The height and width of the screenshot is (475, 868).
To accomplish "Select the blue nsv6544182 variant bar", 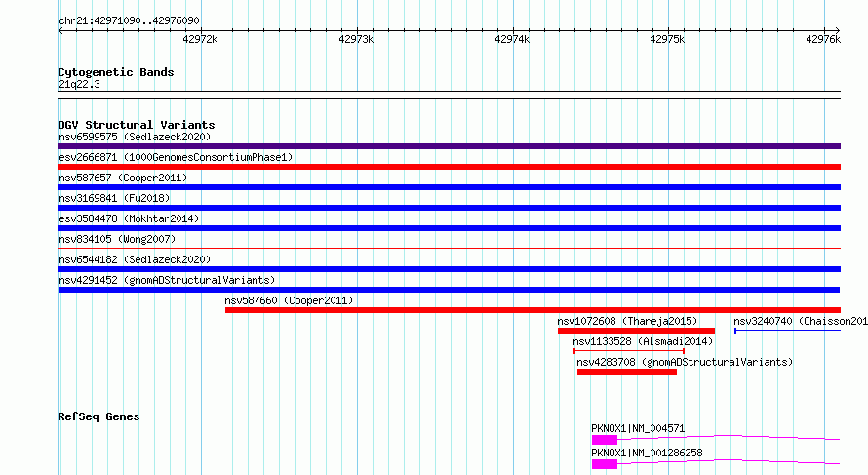I will pyautogui.click(x=449, y=269).
